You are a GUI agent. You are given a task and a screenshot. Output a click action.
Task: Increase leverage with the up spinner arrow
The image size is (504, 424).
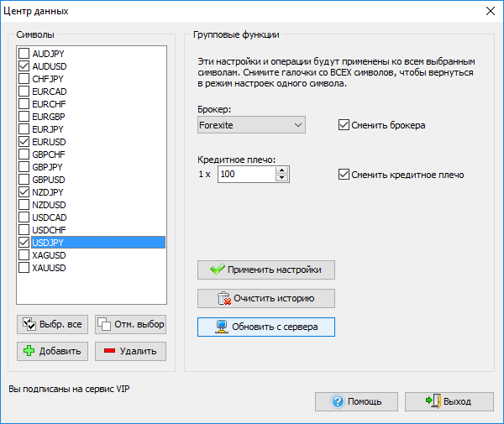click(281, 170)
